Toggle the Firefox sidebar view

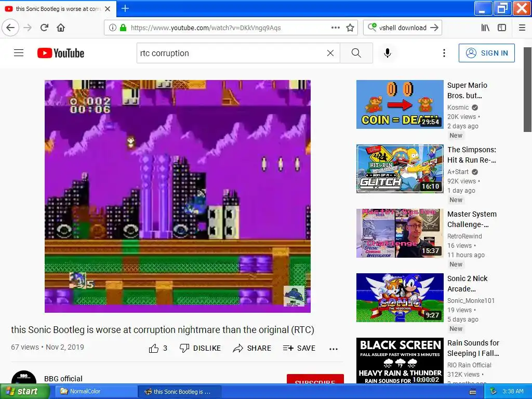coord(502,28)
